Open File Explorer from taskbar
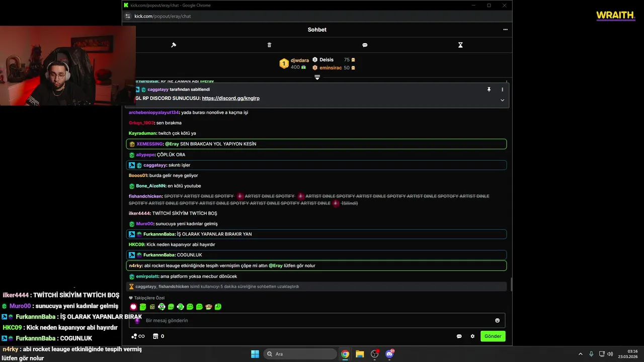 [360, 354]
